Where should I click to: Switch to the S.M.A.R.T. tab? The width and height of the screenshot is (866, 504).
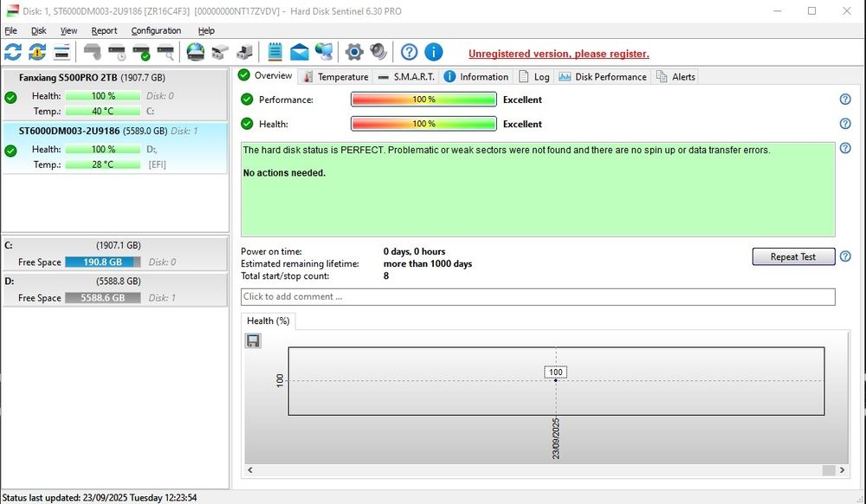coord(407,77)
